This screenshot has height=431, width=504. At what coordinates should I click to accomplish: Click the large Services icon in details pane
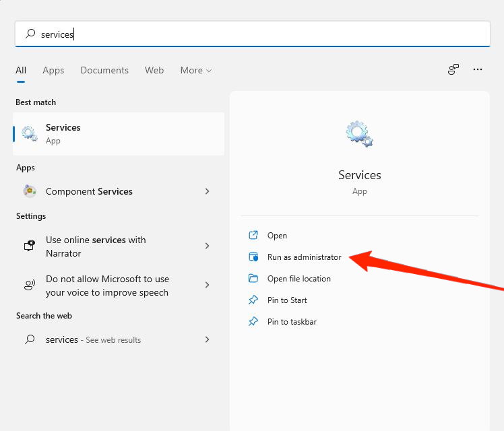click(x=359, y=134)
